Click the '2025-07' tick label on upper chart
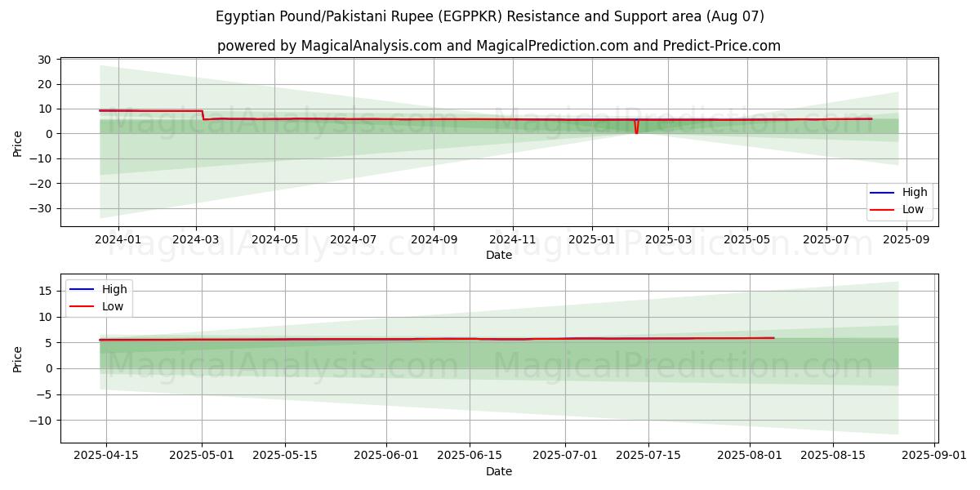 tap(826, 240)
